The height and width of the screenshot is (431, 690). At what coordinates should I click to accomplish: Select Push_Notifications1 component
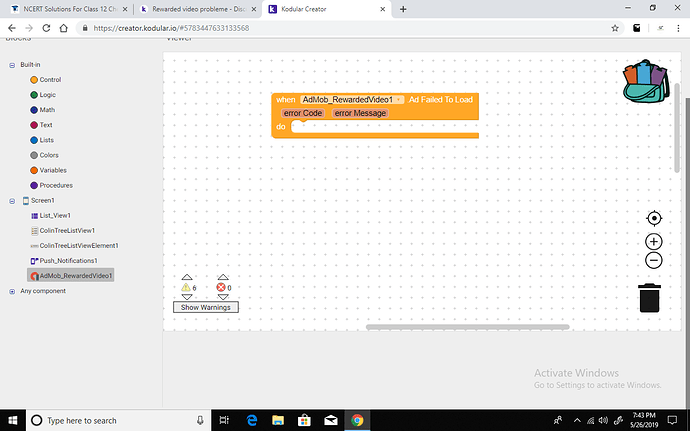click(64, 261)
